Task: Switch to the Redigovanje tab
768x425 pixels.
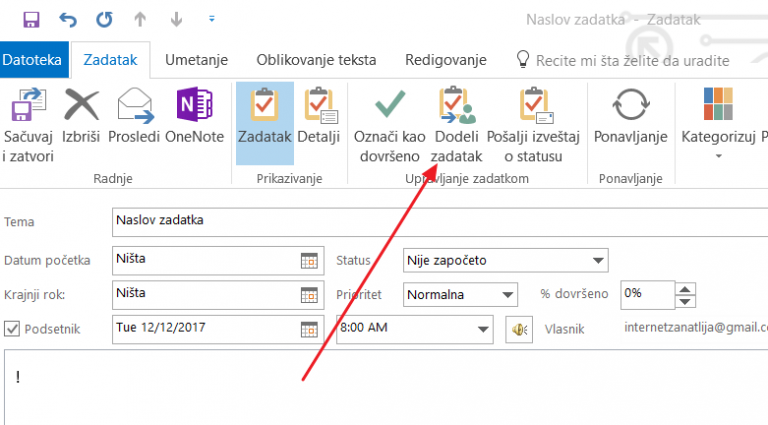Action: point(446,60)
